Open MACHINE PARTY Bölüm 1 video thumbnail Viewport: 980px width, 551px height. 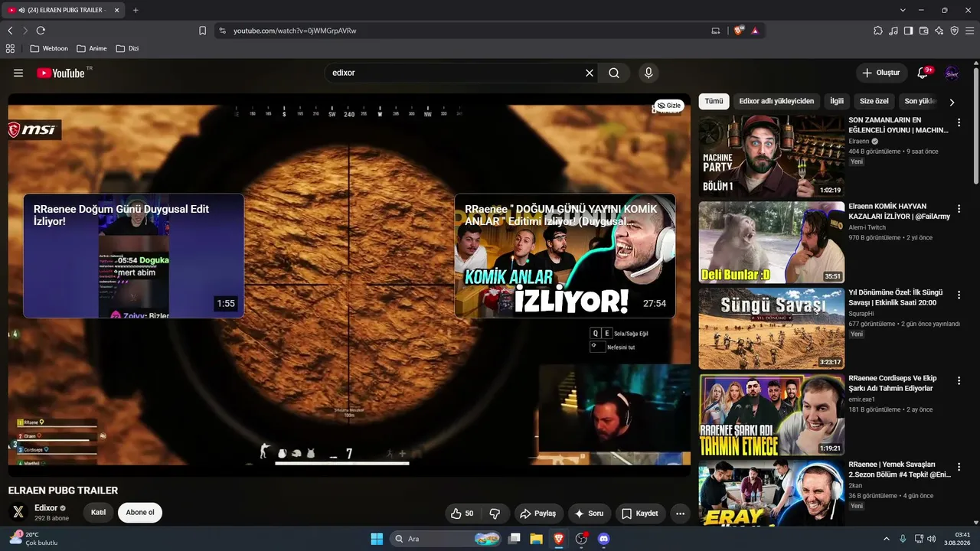pyautogui.click(x=772, y=156)
